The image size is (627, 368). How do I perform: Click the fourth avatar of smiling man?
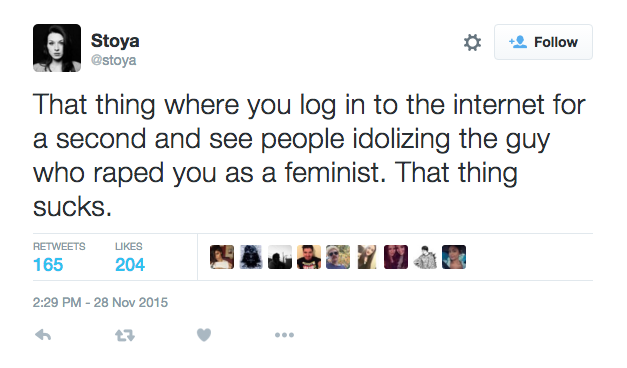pos(309,257)
